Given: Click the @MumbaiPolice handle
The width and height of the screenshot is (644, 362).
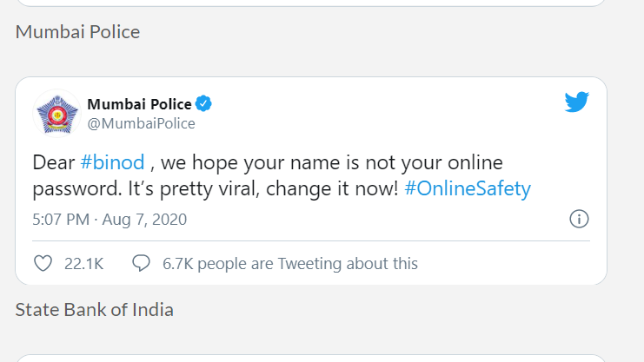Looking at the screenshot, I should 141,123.
